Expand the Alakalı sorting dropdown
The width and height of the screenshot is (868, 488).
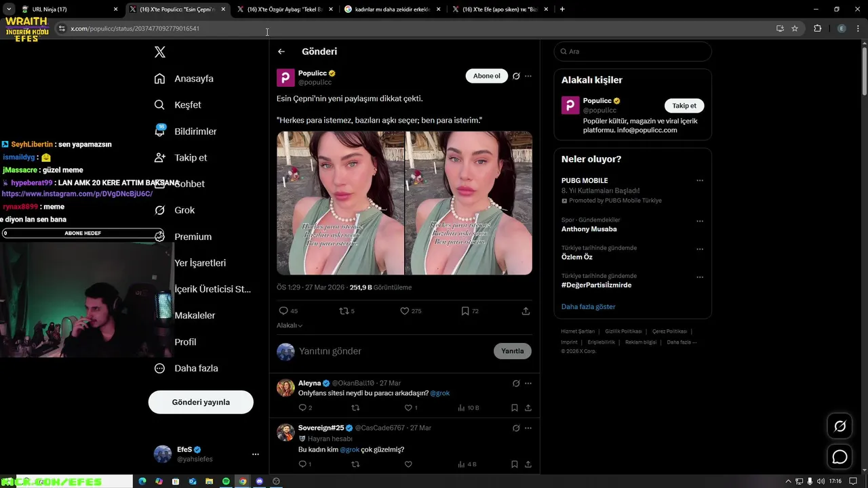pos(290,325)
